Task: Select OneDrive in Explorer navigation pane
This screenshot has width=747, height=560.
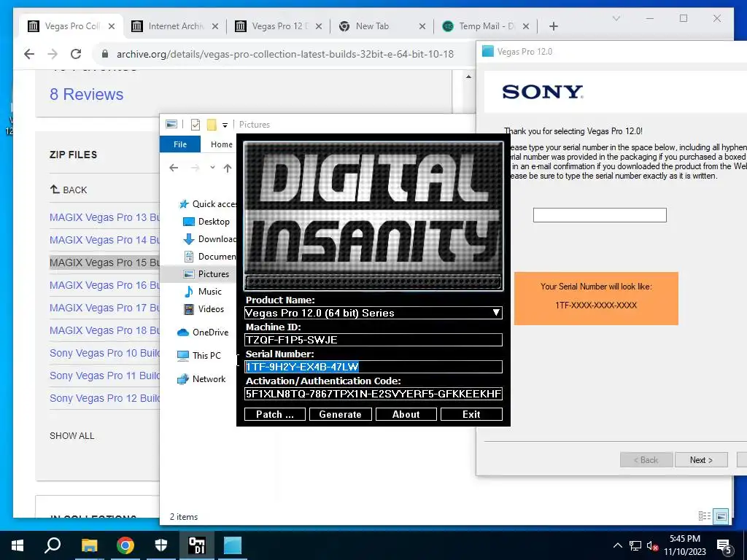Action: coord(203,332)
